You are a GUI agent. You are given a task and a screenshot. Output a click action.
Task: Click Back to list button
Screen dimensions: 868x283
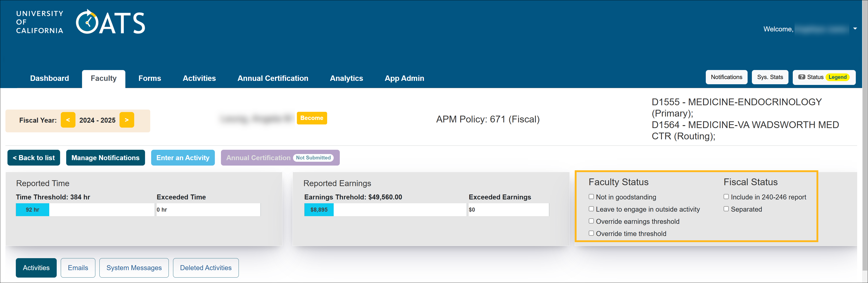click(x=34, y=158)
